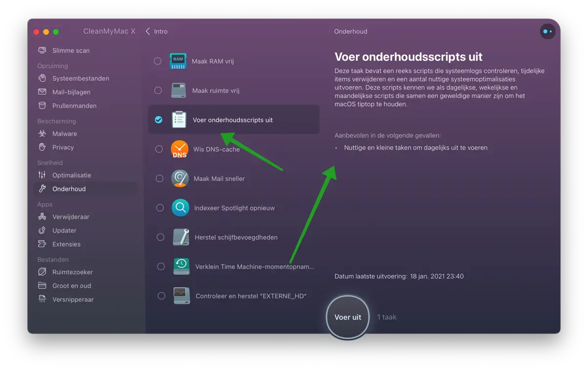Enable Maak RAM vrij radio
Image resolution: width=588 pixels, height=370 pixels.
(158, 61)
